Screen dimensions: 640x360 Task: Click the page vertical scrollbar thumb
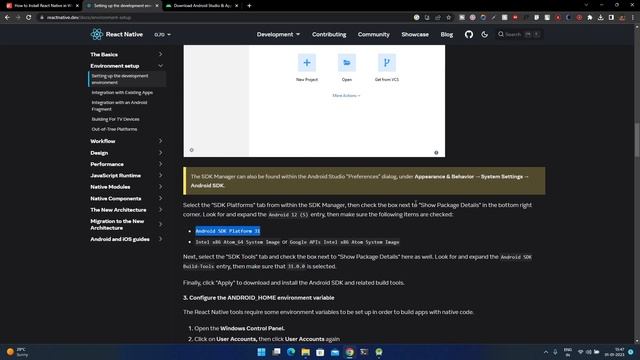click(x=637, y=139)
